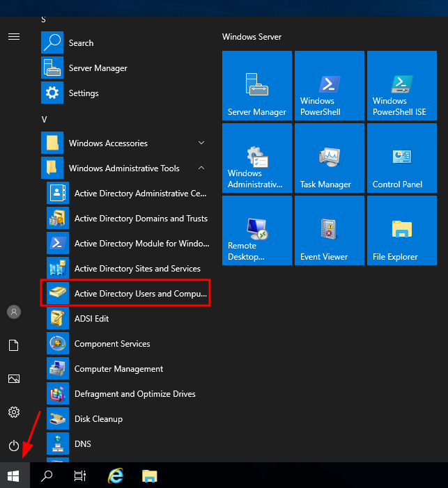Image resolution: width=448 pixels, height=488 pixels.
Task: Launch Internet Explorer from the taskbar
Action: [116, 476]
